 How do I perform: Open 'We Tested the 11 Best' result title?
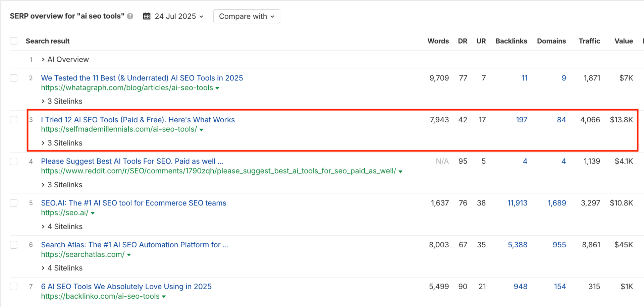coord(142,78)
